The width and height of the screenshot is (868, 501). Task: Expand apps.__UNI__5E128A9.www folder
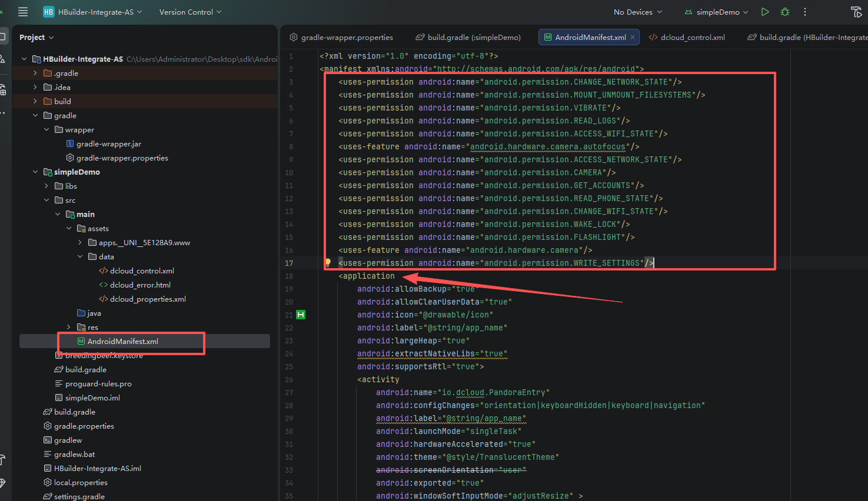80,242
